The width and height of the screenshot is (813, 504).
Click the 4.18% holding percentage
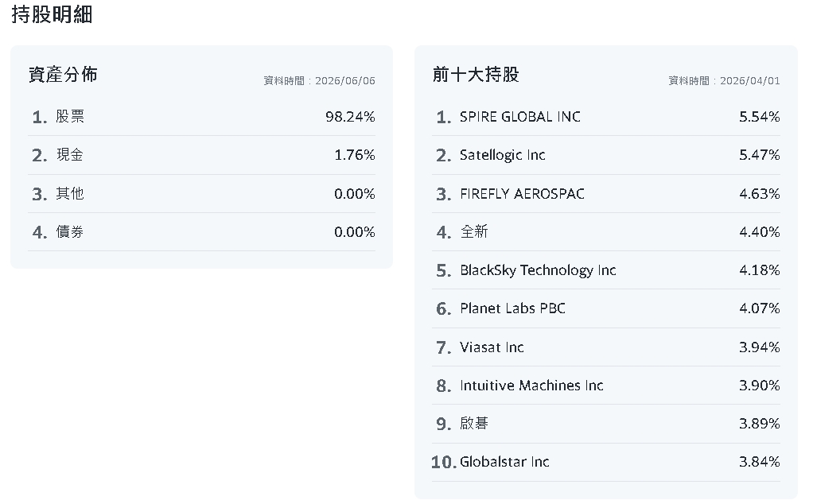coord(760,269)
